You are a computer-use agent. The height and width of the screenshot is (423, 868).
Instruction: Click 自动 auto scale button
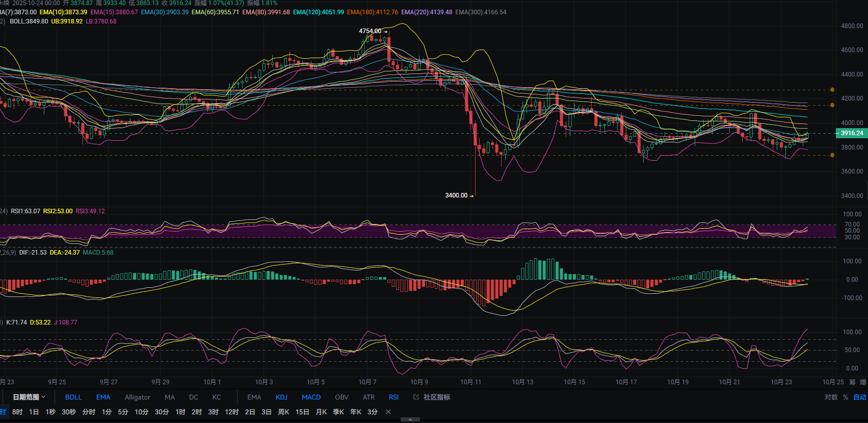point(860,397)
